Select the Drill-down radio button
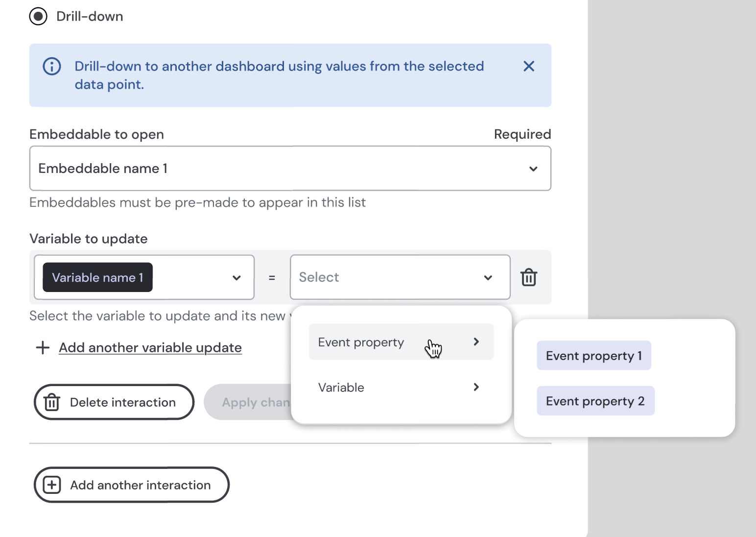The width and height of the screenshot is (756, 537). click(x=38, y=16)
